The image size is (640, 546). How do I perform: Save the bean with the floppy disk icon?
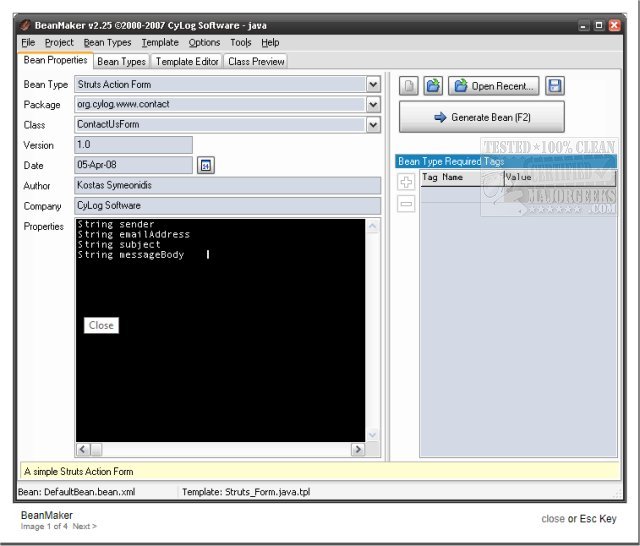[555, 86]
